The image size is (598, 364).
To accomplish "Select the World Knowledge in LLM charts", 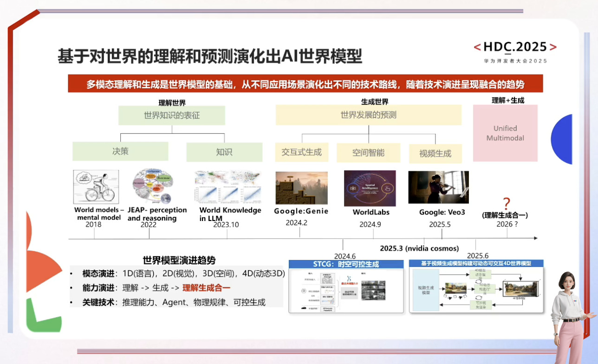I will (227, 188).
